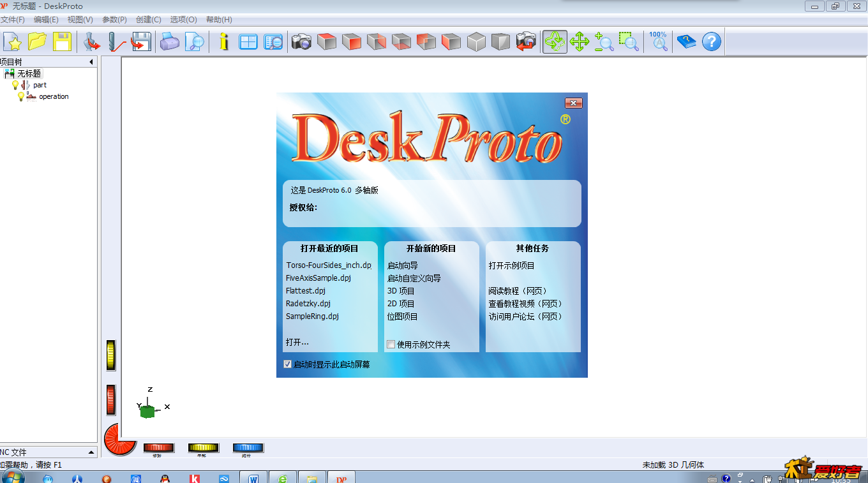The image size is (868, 483).
Task: Enable the 使用示例文件夹 checkbox
Action: [391, 345]
